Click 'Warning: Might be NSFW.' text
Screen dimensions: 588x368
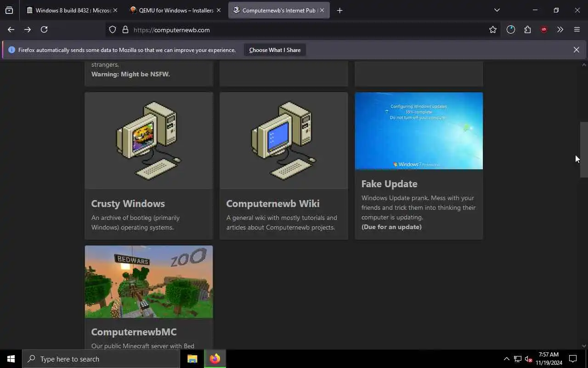click(x=130, y=74)
